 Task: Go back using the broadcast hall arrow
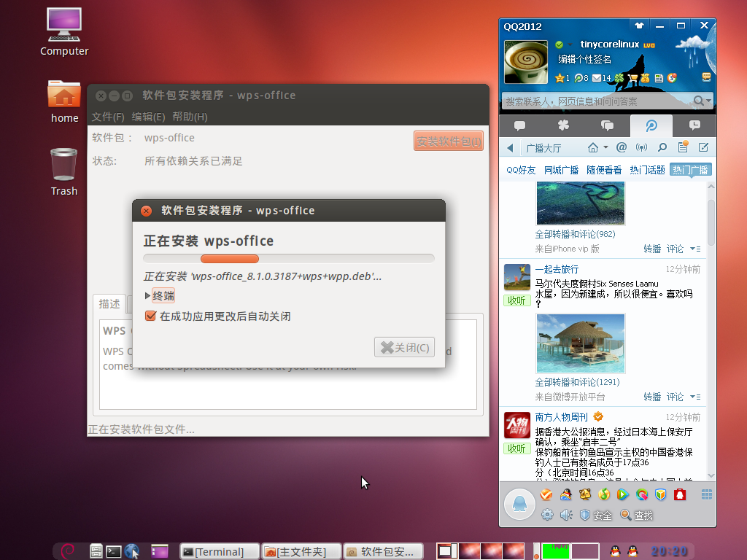(x=510, y=148)
